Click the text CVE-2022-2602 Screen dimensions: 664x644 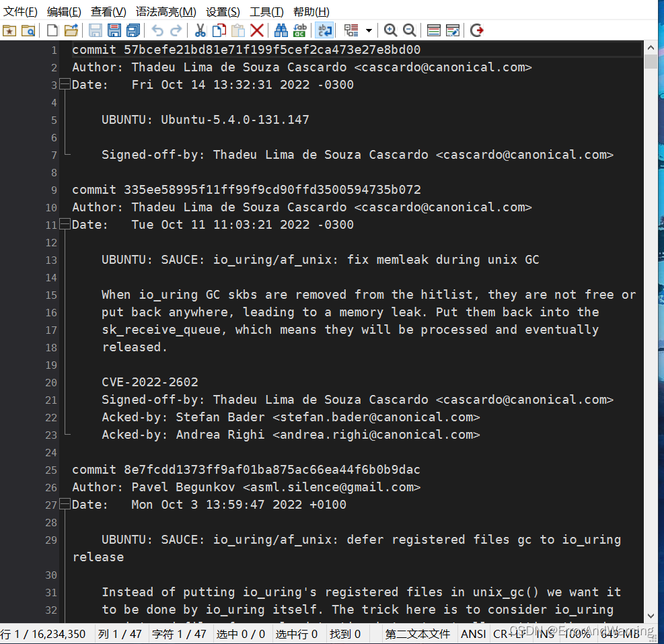(150, 382)
